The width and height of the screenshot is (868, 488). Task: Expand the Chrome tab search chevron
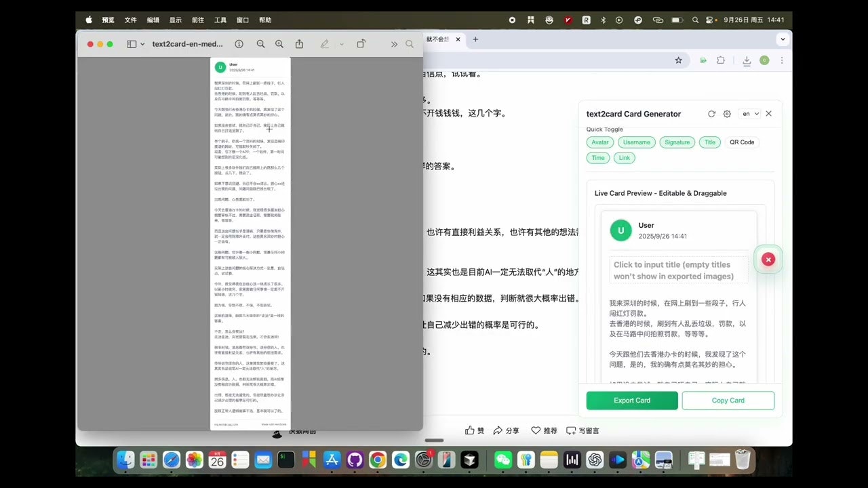point(783,39)
